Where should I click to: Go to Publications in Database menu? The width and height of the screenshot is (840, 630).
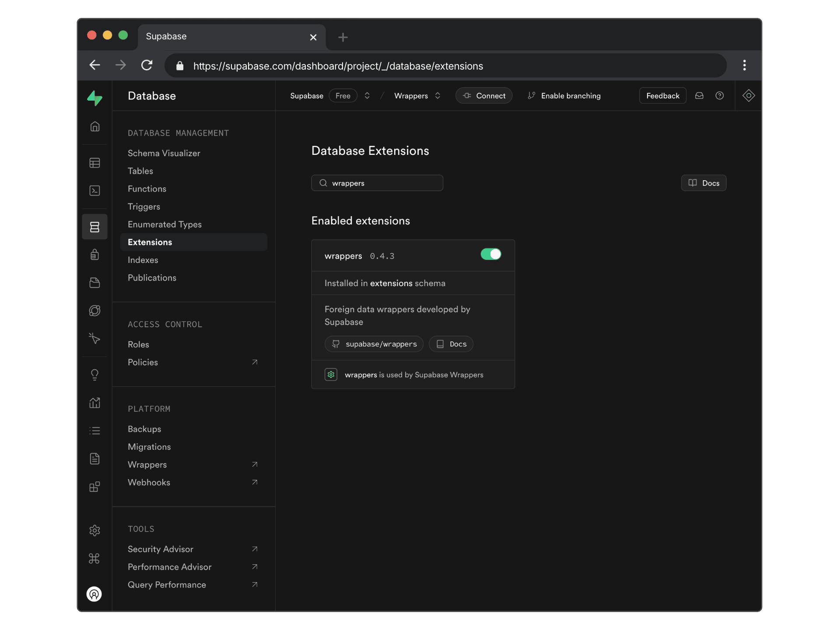tap(152, 278)
